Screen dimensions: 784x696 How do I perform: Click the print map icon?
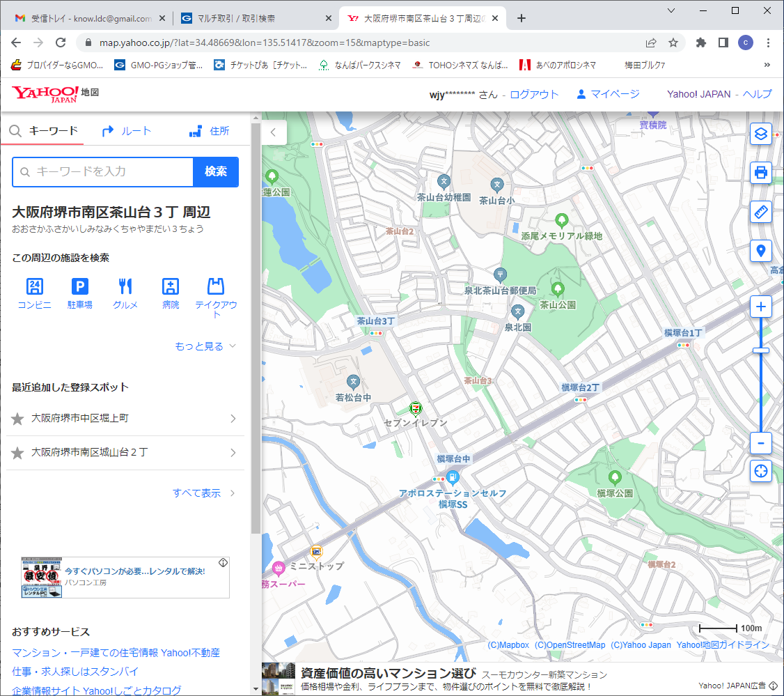(x=760, y=172)
